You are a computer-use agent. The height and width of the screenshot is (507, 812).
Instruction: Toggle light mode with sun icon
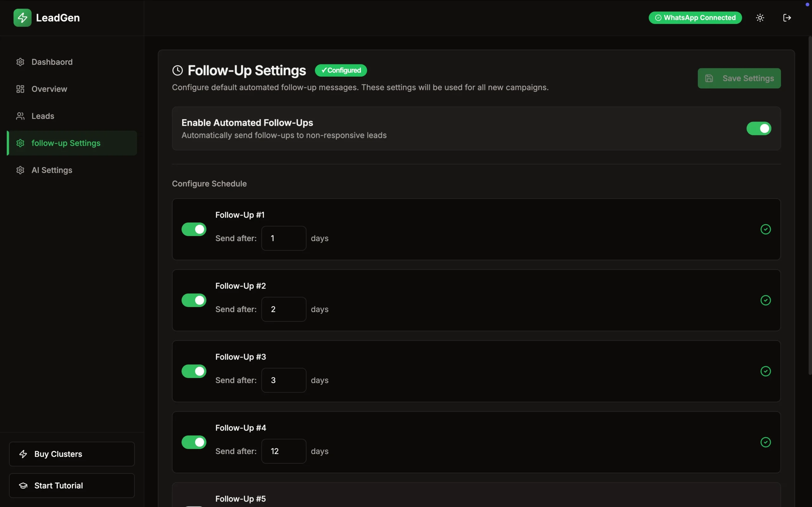pyautogui.click(x=760, y=18)
